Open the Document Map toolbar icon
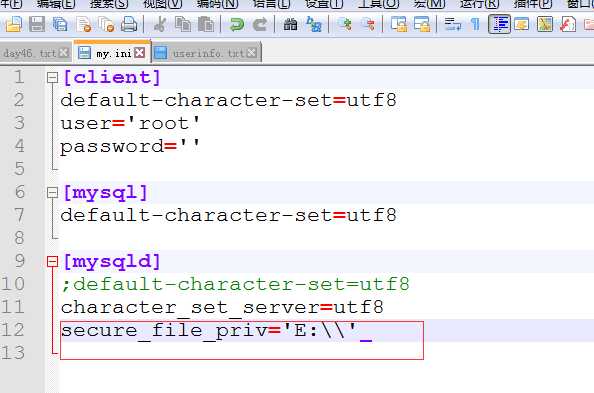594x393 pixels. point(545,24)
